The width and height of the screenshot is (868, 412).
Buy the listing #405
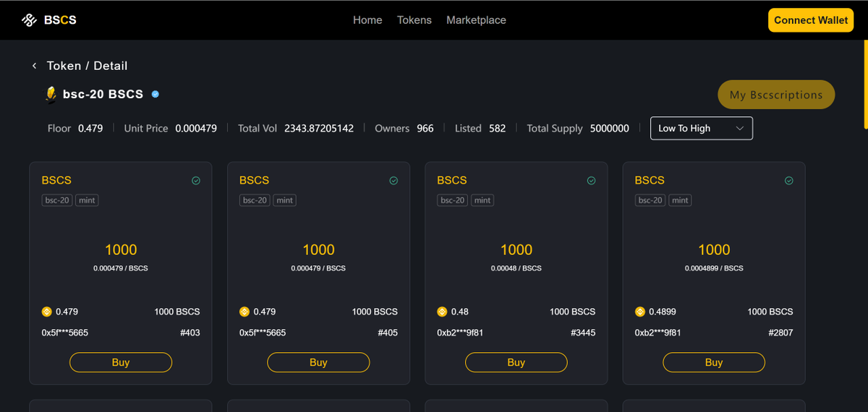[x=318, y=362]
